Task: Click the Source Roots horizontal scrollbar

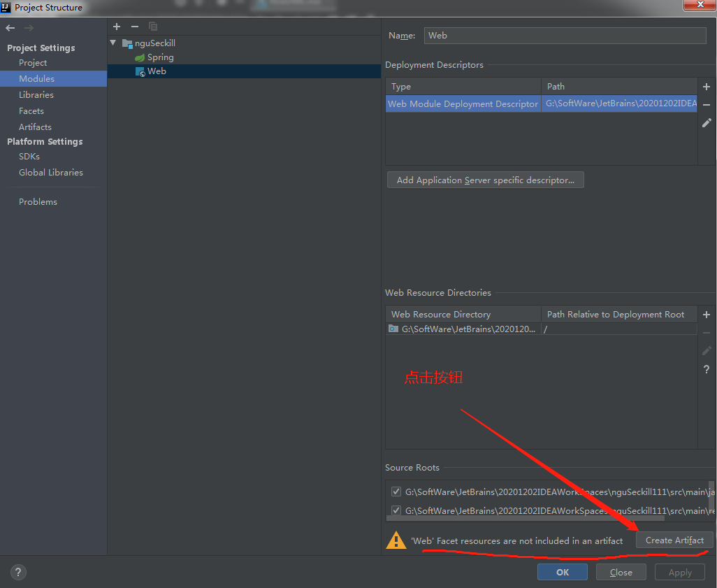Action: [526, 519]
